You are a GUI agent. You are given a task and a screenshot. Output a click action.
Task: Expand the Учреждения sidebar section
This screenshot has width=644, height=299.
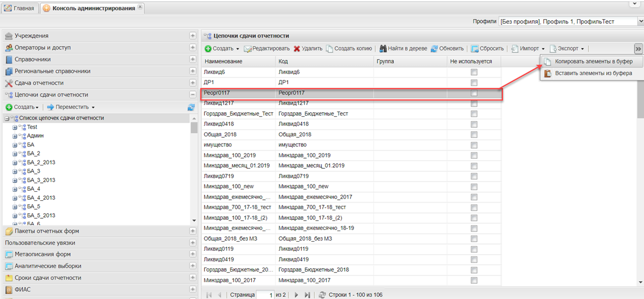coord(193,36)
